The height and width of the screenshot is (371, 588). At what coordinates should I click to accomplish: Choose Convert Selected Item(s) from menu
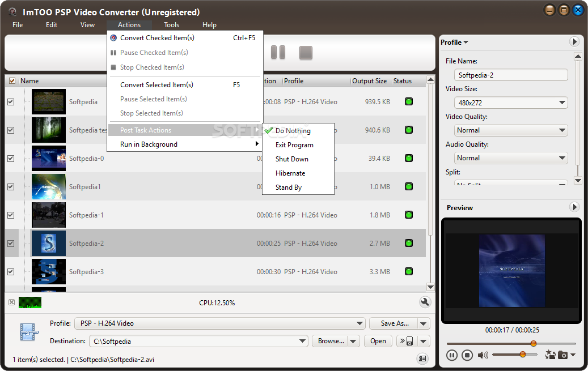185,85
